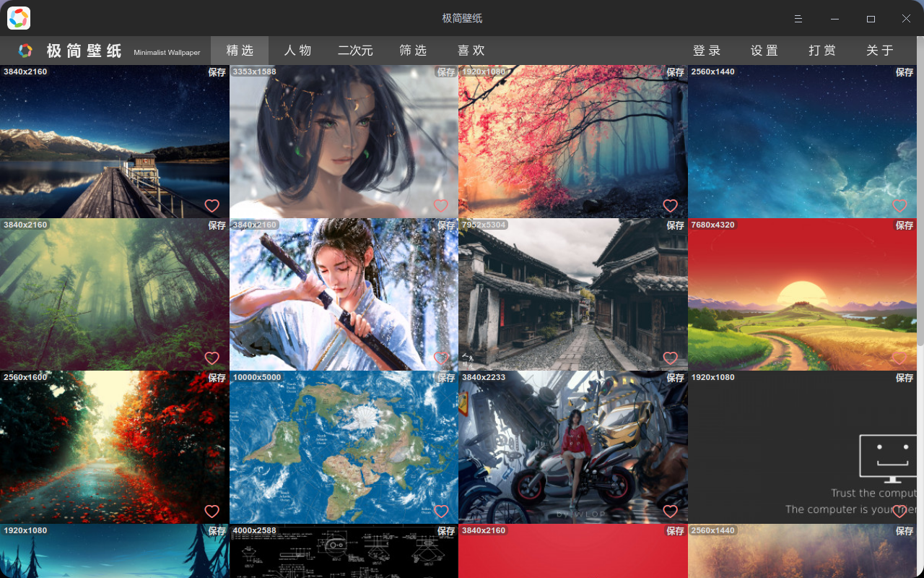
Task: Click the 极简壁纸 logo icon in the navigation bar
Action: [25, 51]
